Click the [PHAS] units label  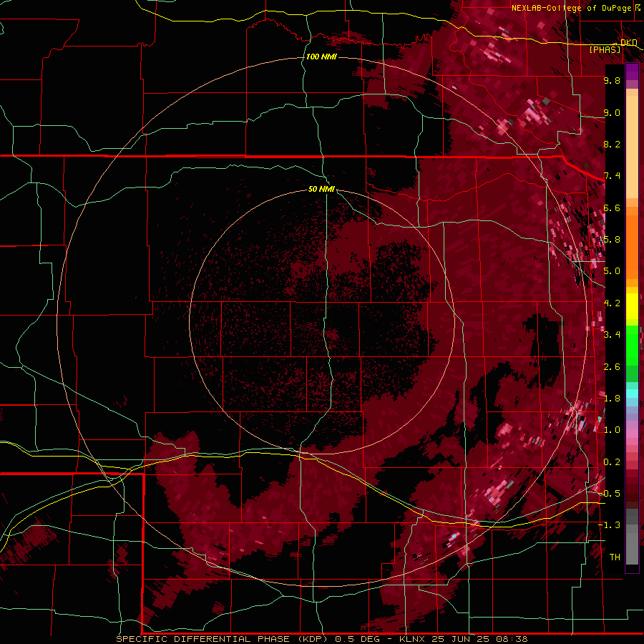coord(605,49)
